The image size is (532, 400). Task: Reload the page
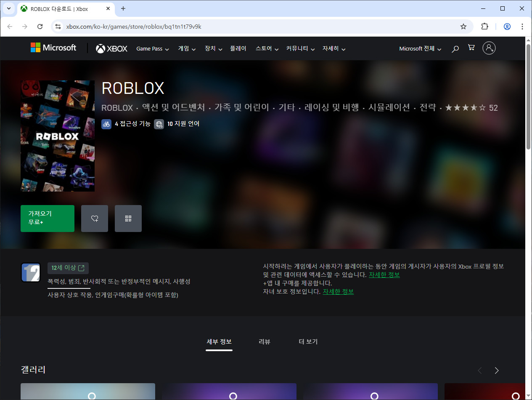[40, 27]
